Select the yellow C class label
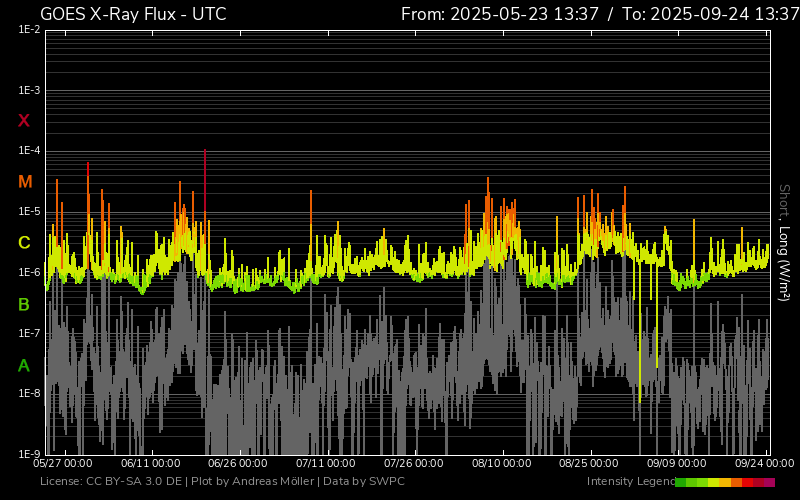This screenshot has height=500, width=800. pyautogui.click(x=24, y=243)
